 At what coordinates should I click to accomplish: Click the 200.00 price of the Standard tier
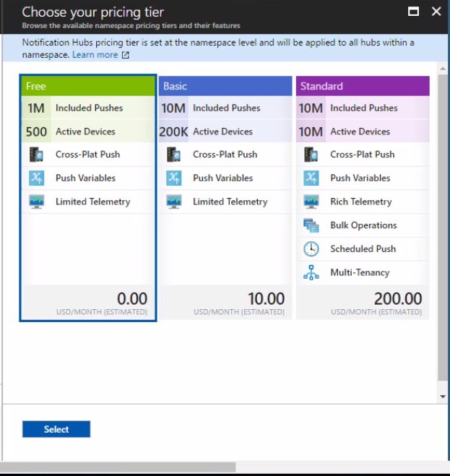pyautogui.click(x=398, y=299)
